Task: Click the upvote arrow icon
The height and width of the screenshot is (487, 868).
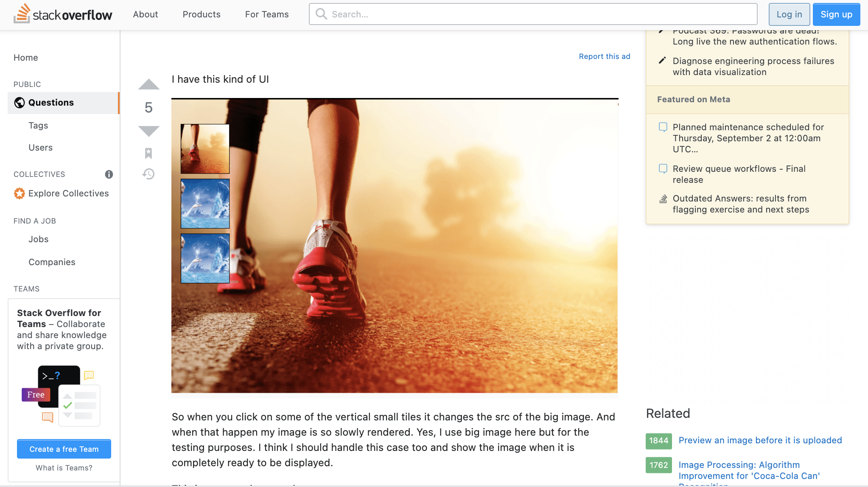Action: coord(148,84)
